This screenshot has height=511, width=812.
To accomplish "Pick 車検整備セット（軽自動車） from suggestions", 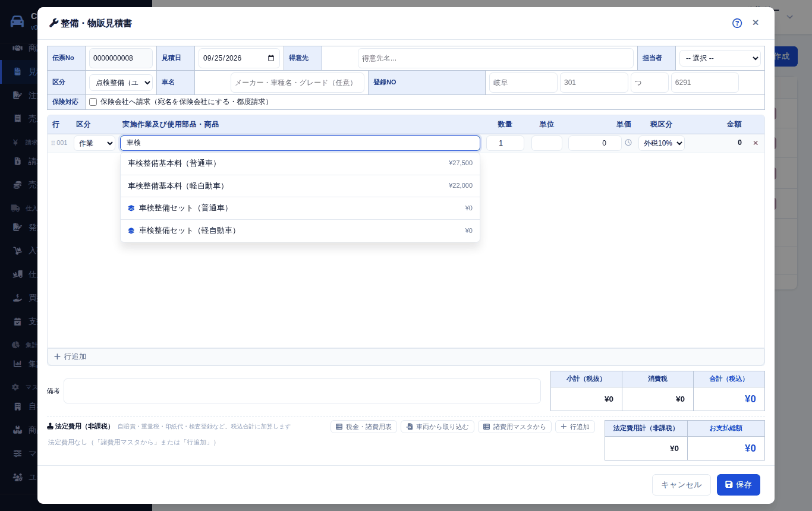I will point(300,231).
